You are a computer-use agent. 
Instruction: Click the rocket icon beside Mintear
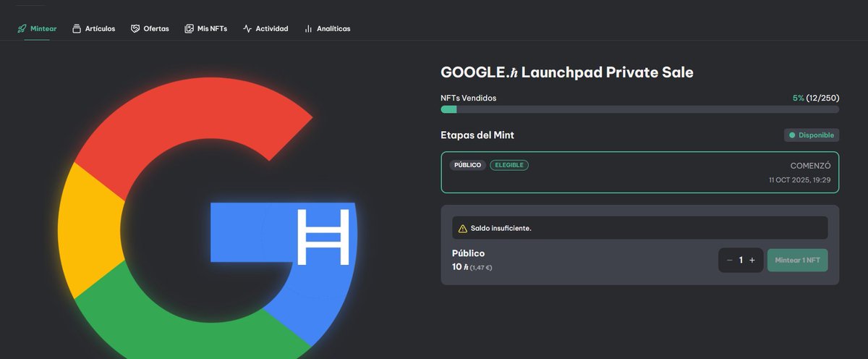point(22,28)
